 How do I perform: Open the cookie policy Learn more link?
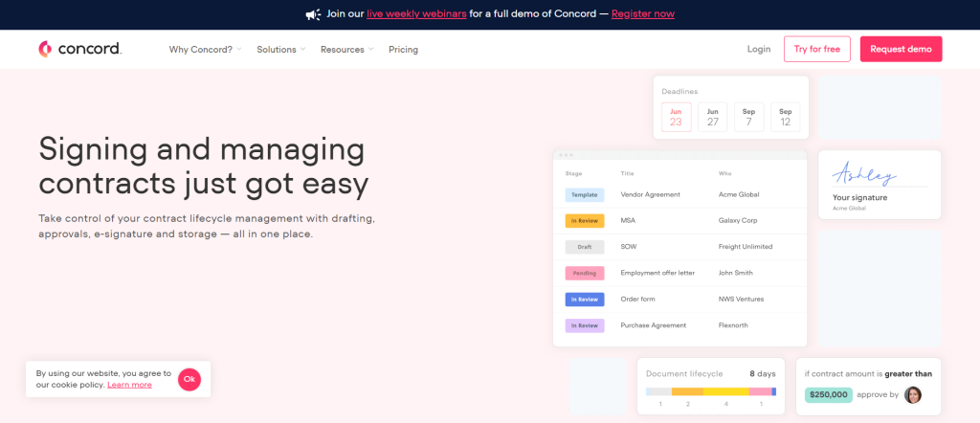[129, 385]
